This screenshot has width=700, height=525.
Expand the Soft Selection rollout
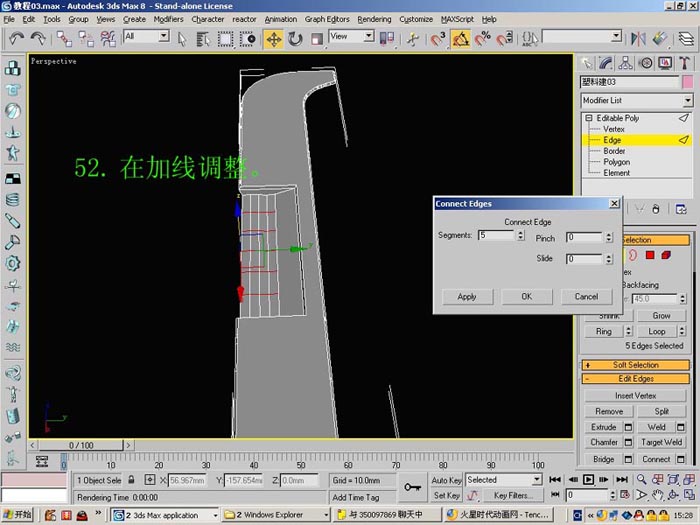636,365
